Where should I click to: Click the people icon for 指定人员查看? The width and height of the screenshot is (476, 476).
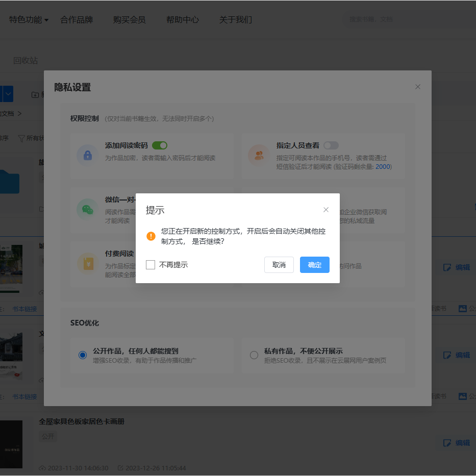click(x=259, y=156)
